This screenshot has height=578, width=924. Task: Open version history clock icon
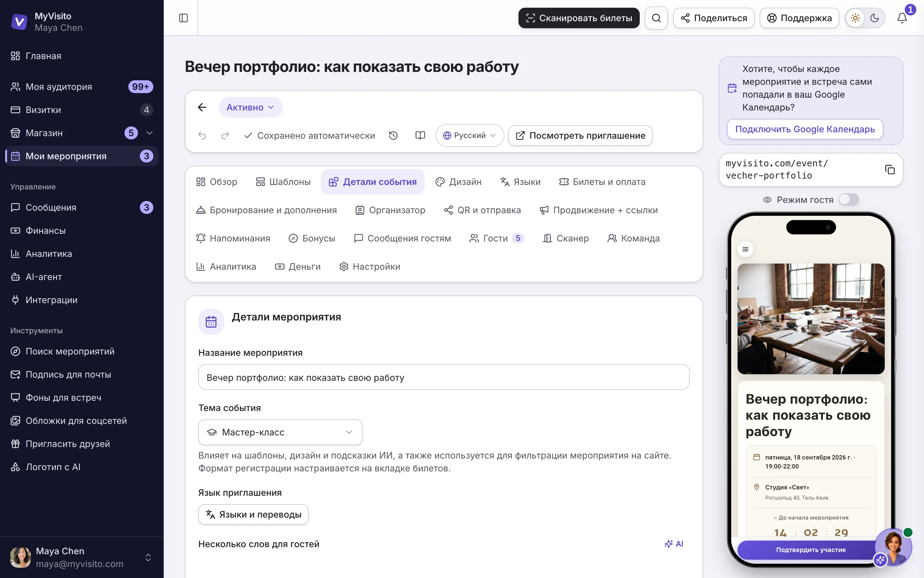click(393, 135)
